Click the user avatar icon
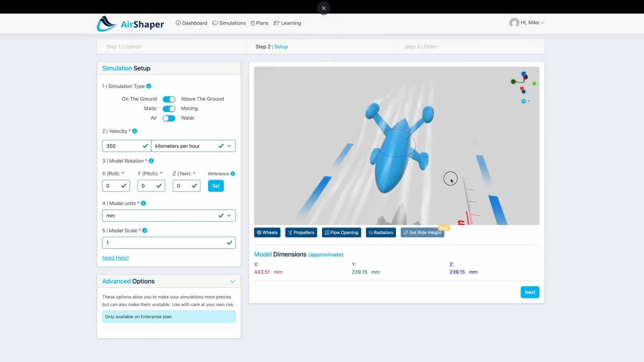Screen dimensions: 644x362 tap(514, 23)
